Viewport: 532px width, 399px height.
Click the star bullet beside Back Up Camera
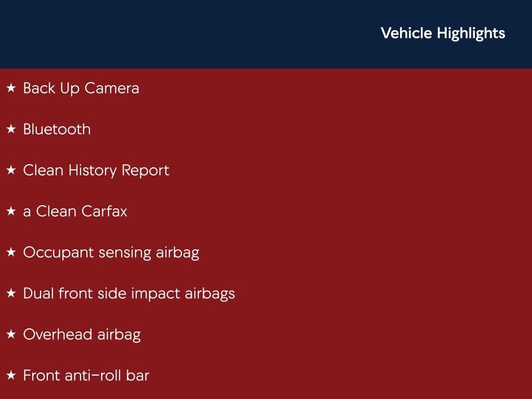tap(11, 89)
